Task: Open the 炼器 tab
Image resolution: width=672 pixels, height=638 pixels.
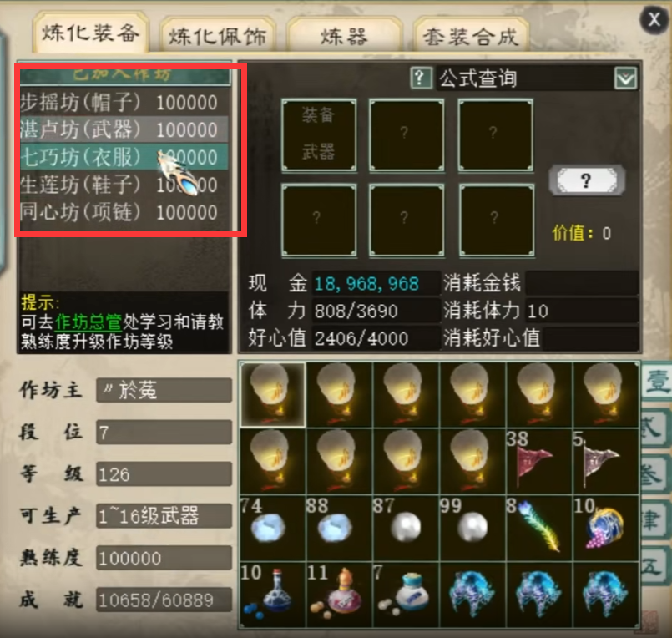Action: [x=344, y=36]
